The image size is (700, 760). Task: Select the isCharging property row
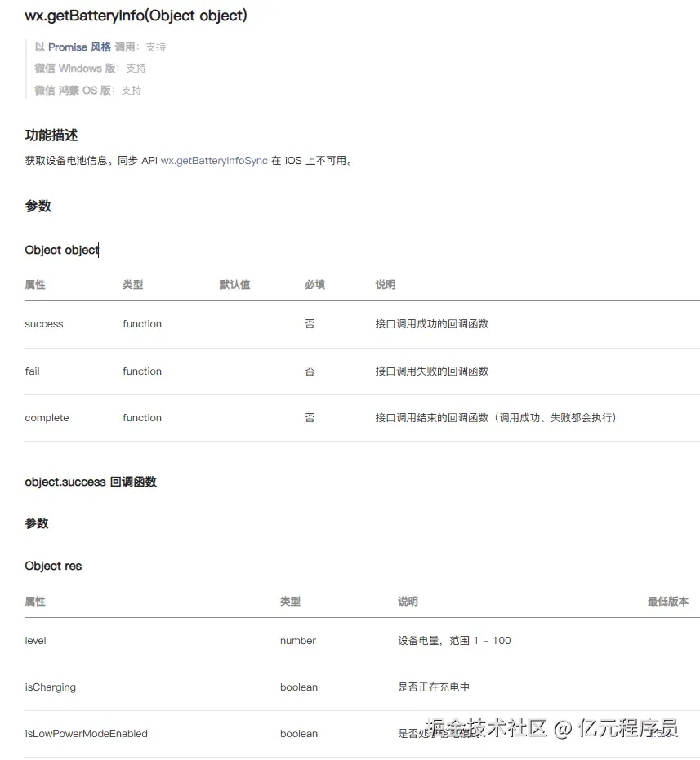point(50,687)
